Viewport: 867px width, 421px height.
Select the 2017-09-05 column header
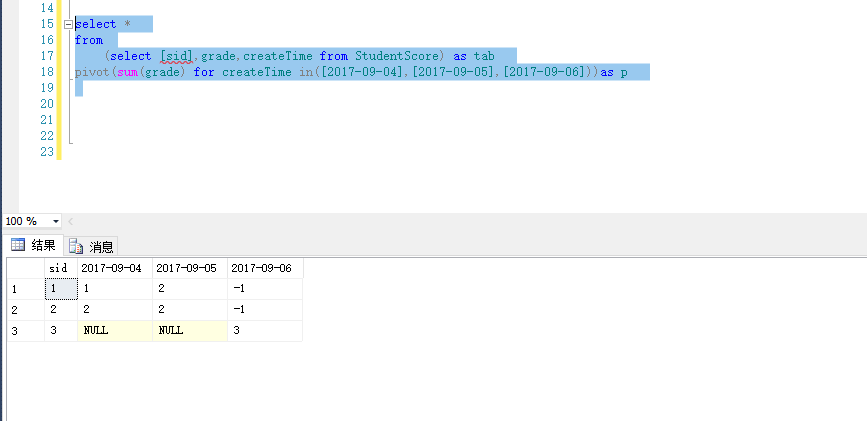coord(190,268)
